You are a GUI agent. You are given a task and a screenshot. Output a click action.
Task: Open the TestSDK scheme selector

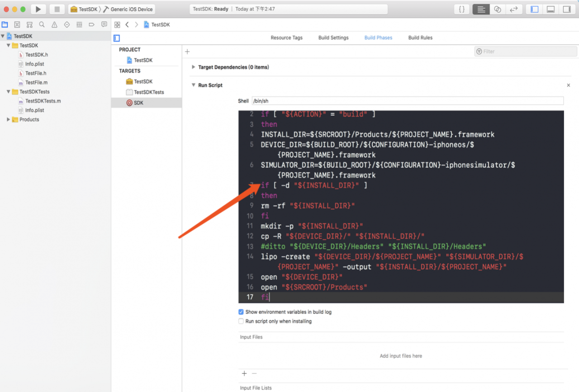point(84,9)
